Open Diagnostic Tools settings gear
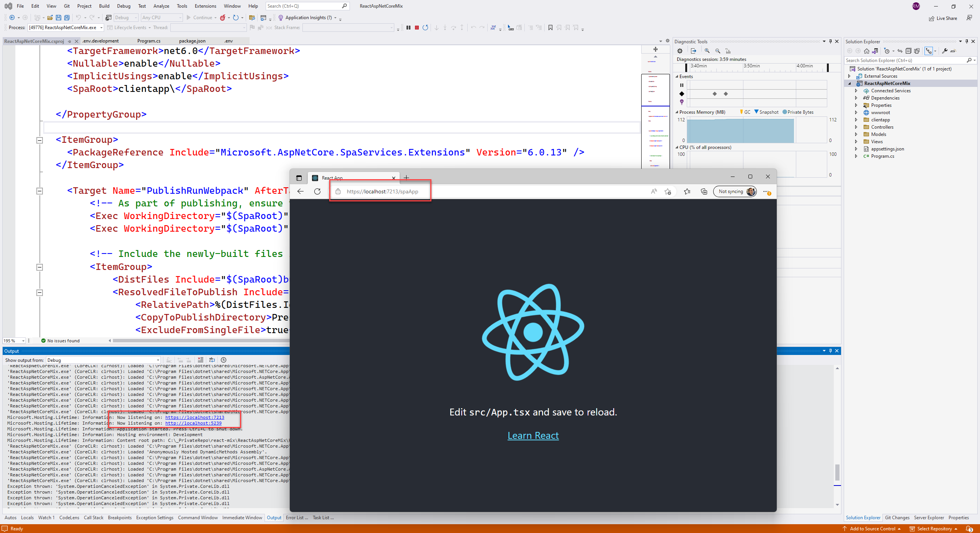 [x=680, y=51]
